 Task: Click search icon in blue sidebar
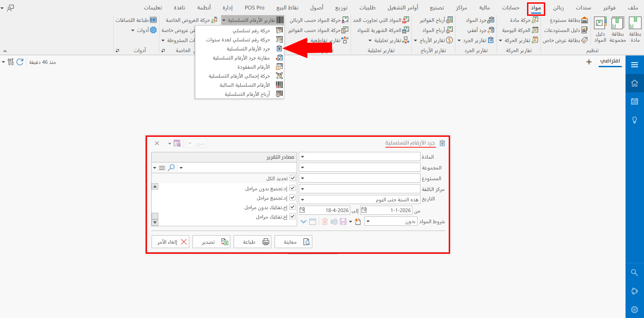tap(635, 273)
